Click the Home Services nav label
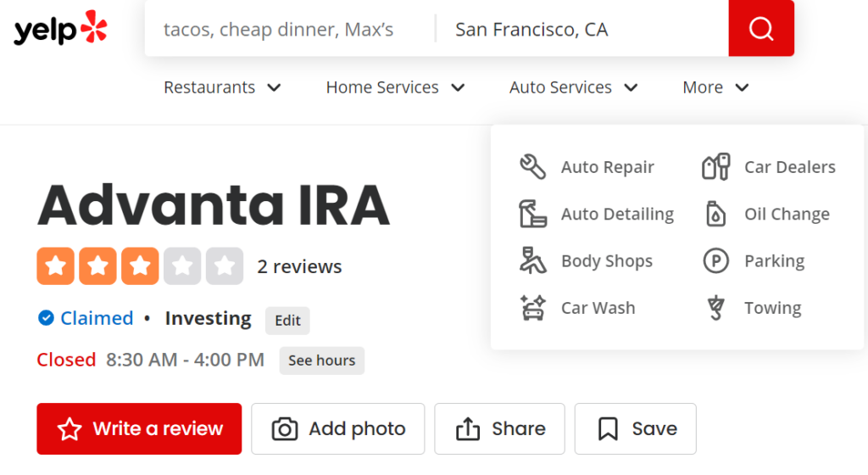Viewport: 868px width, 475px height. (x=382, y=87)
